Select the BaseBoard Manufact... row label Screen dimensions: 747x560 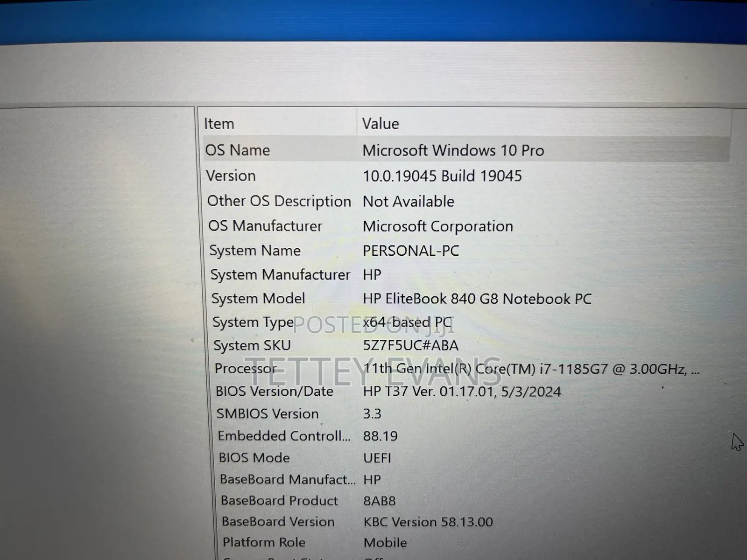pyautogui.click(x=288, y=479)
